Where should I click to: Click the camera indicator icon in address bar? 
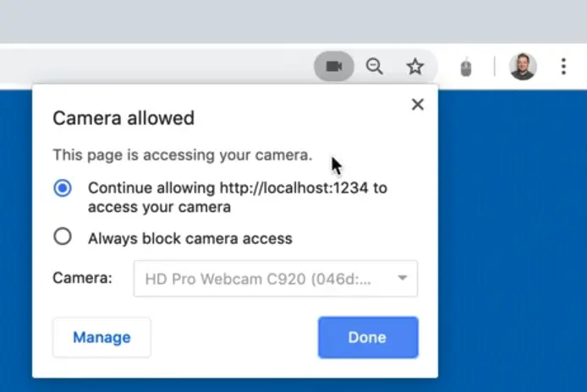[333, 67]
